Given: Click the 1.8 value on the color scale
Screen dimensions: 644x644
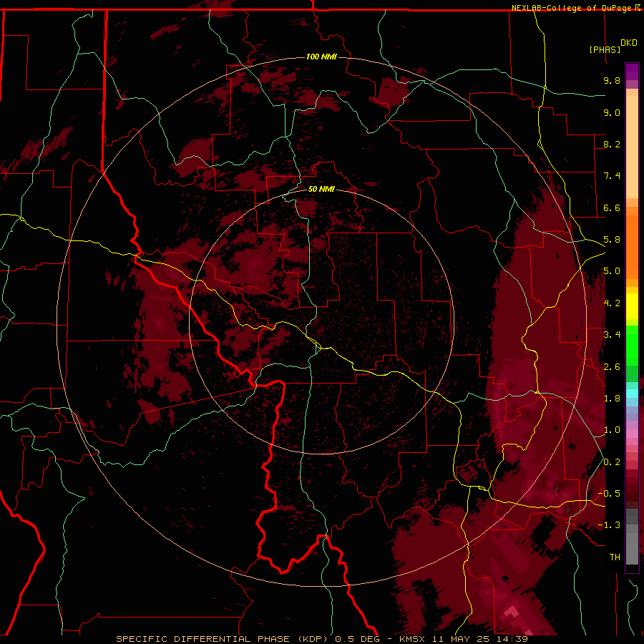Looking at the screenshot, I should pos(612,399).
